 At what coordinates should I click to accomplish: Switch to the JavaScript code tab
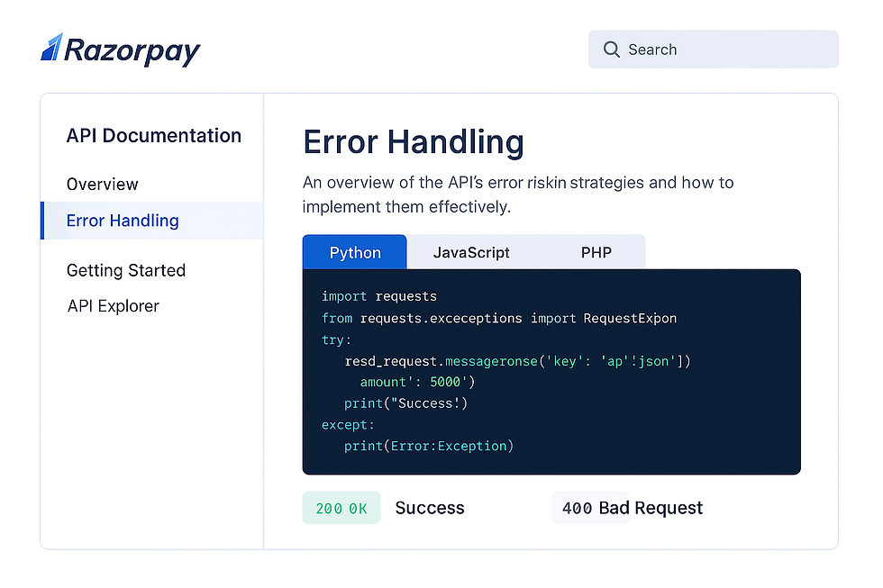tap(471, 252)
